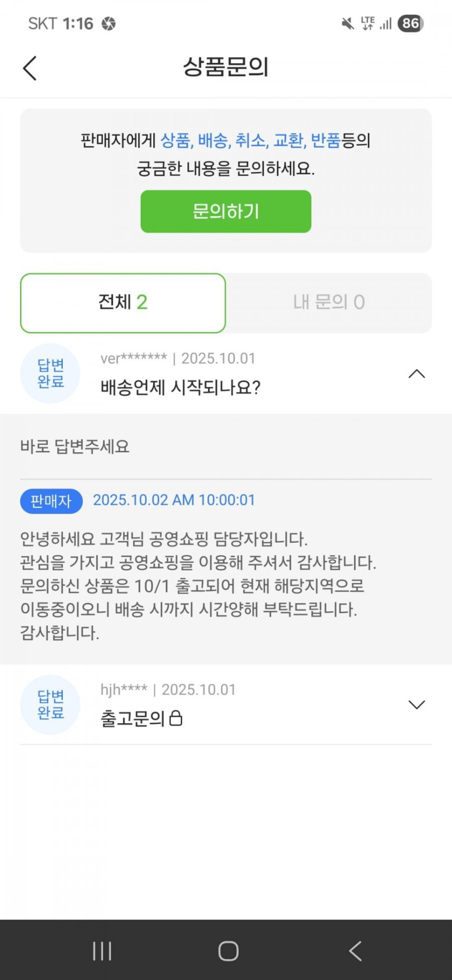Tap the 배송언제 시작되나요? question title
This screenshot has width=452, height=980.
tap(180, 388)
